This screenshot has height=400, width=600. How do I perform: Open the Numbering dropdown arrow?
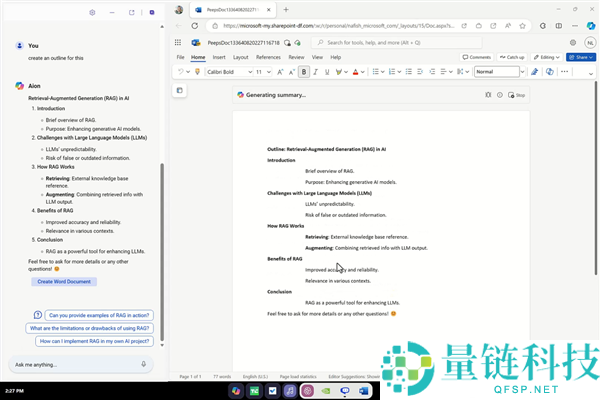399,72
